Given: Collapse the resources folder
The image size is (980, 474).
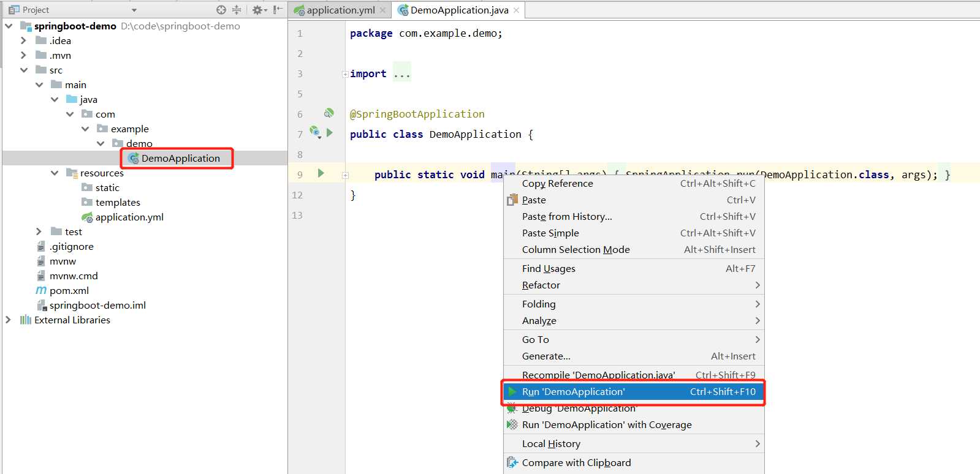Looking at the screenshot, I should click(55, 173).
